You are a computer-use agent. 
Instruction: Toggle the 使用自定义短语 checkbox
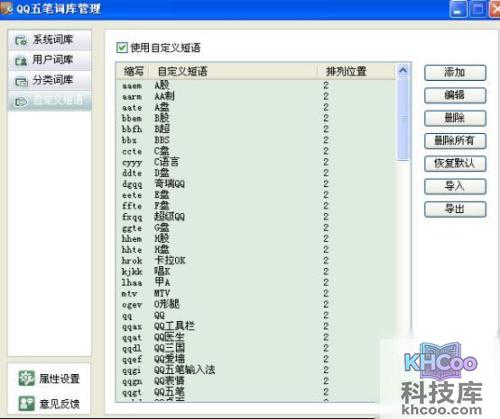coord(122,47)
